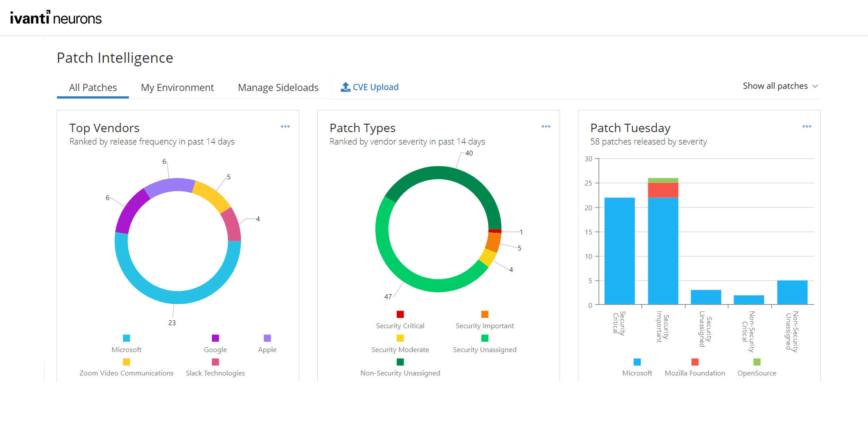Screen dimensions: 868x421
Task: Click the CVE Upload icon
Action: click(345, 87)
